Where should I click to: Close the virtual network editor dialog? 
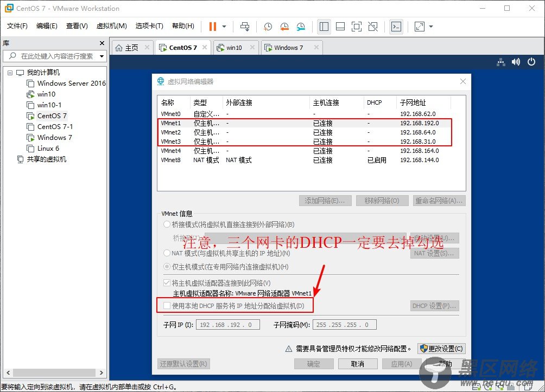pos(463,81)
